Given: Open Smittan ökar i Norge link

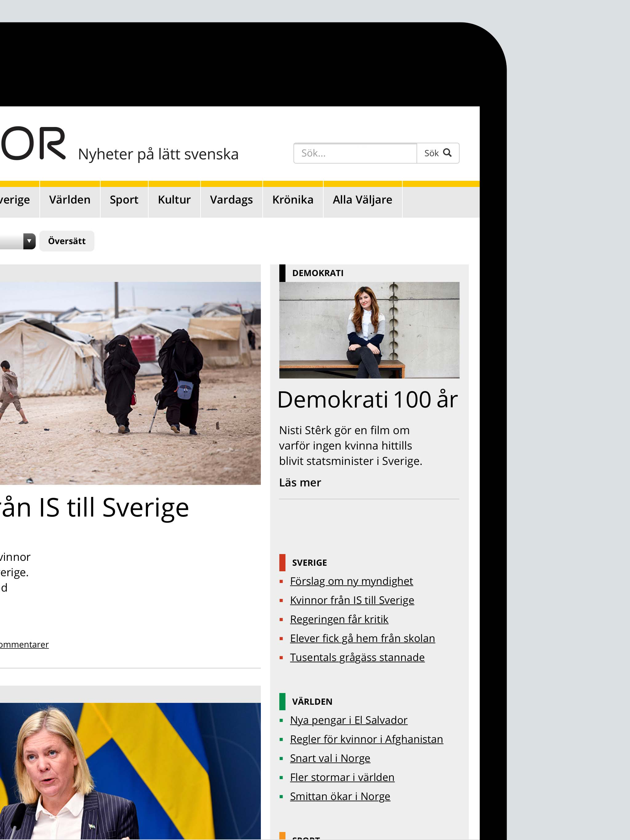Looking at the screenshot, I should [x=340, y=796].
